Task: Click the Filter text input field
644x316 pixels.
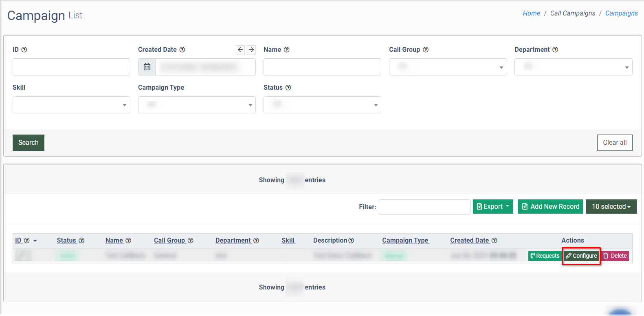Action: click(x=424, y=207)
